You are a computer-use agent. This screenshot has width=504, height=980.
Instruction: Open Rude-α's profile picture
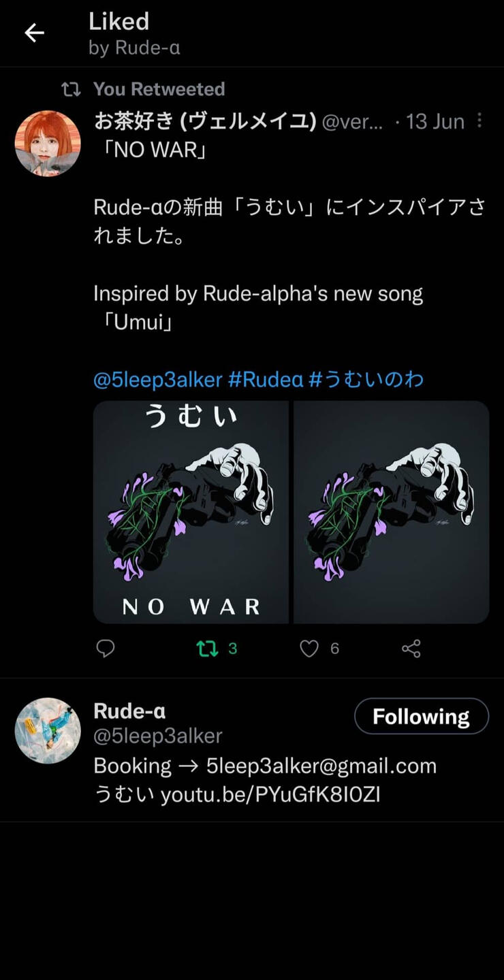[x=48, y=730]
